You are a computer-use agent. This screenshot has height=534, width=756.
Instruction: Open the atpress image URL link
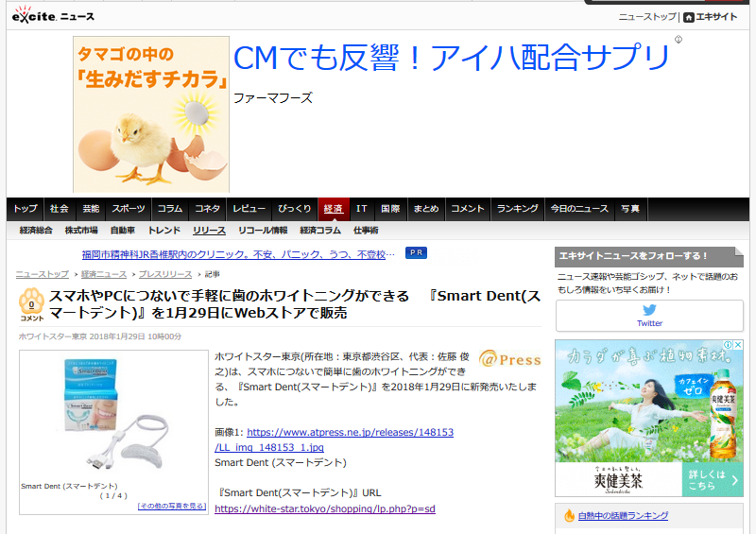(335, 439)
